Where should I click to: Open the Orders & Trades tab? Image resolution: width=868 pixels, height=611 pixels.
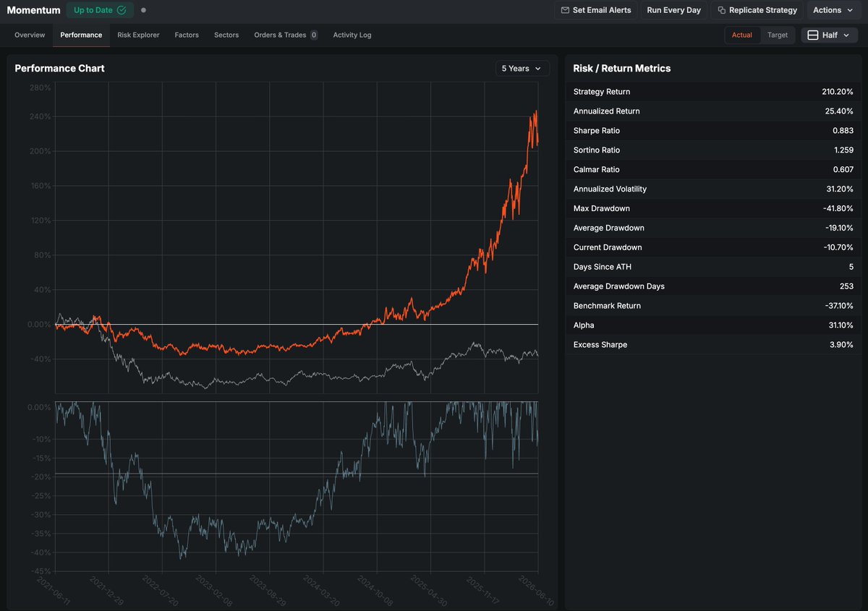pos(286,35)
